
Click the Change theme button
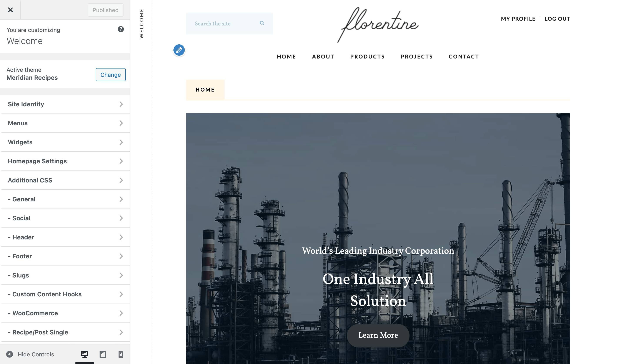pos(110,75)
